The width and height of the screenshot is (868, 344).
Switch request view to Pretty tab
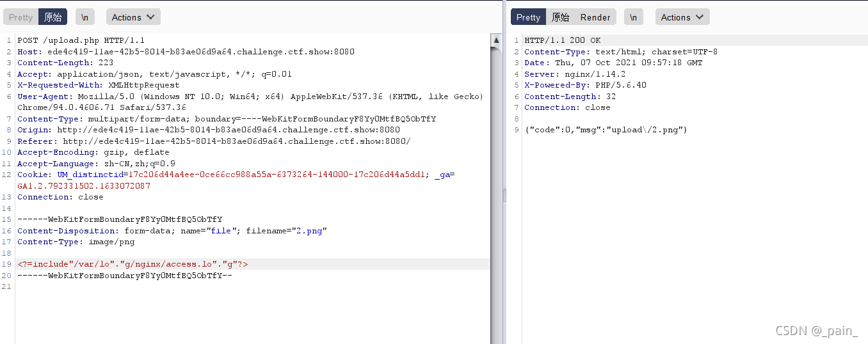coord(20,17)
